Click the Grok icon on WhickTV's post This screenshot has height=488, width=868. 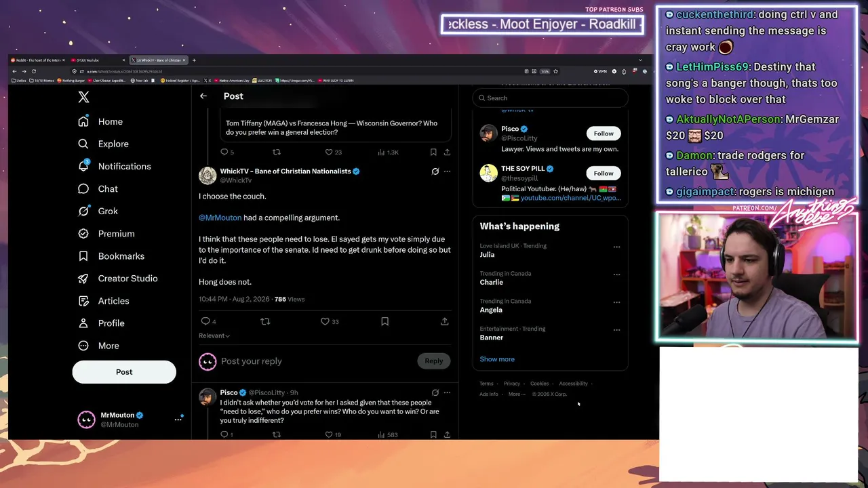[435, 171]
